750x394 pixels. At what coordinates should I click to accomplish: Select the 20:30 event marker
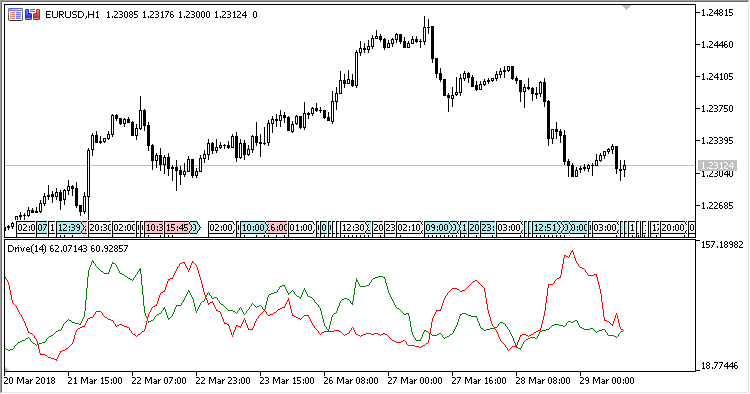(x=100, y=228)
